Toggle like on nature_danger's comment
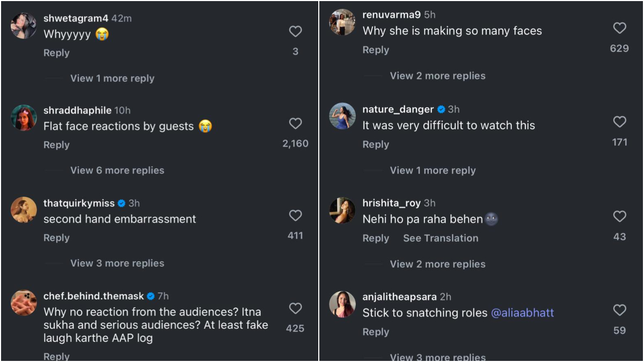The width and height of the screenshot is (644, 362). tap(619, 122)
